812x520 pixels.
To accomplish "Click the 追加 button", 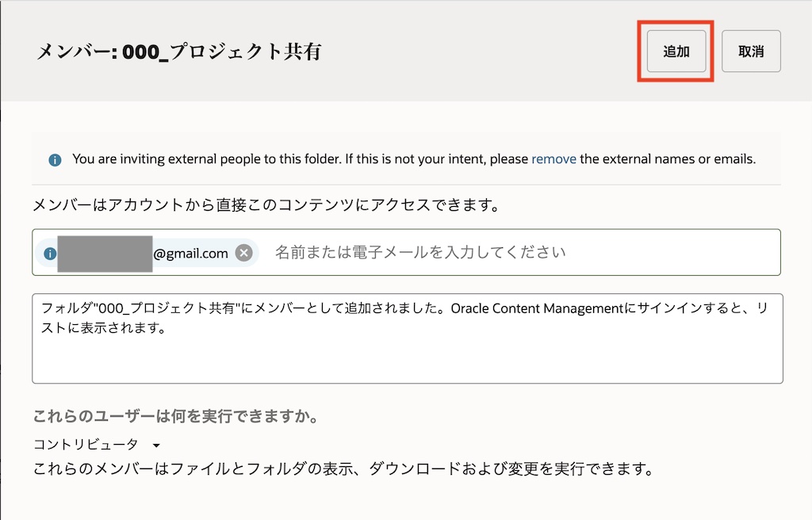I will 676,52.
